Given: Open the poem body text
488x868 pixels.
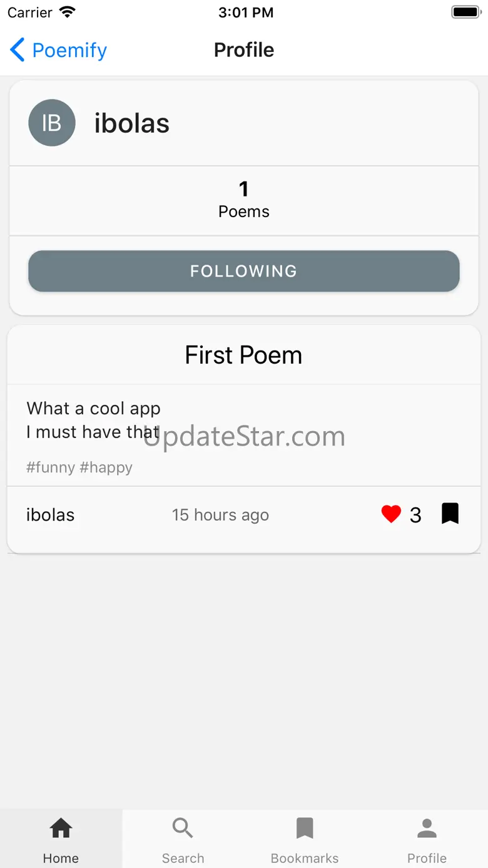Looking at the screenshot, I should click(x=94, y=420).
